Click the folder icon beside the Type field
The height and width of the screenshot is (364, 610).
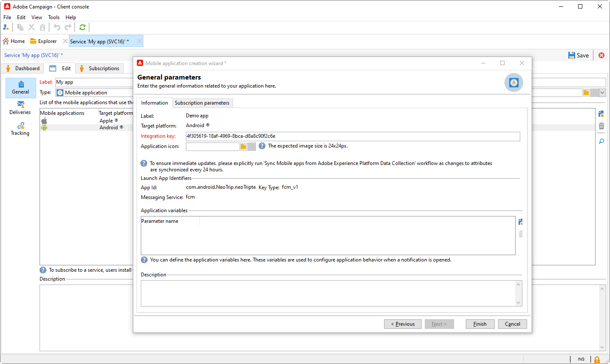click(586, 93)
